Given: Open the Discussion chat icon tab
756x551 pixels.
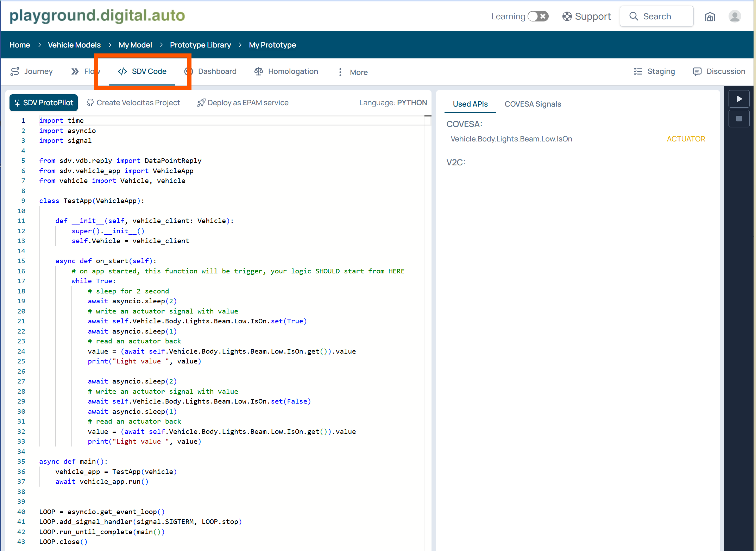Looking at the screenshot, I should click(x=697, y=71).
